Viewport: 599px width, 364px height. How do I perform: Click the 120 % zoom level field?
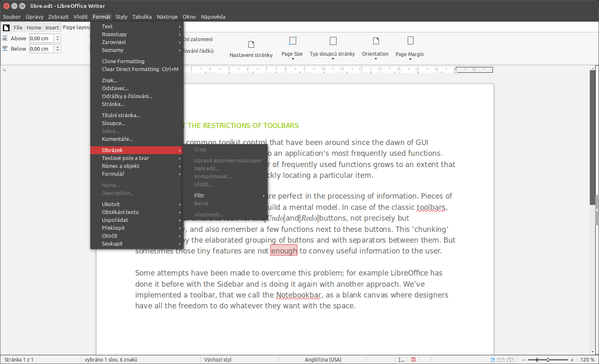point(587,360)
